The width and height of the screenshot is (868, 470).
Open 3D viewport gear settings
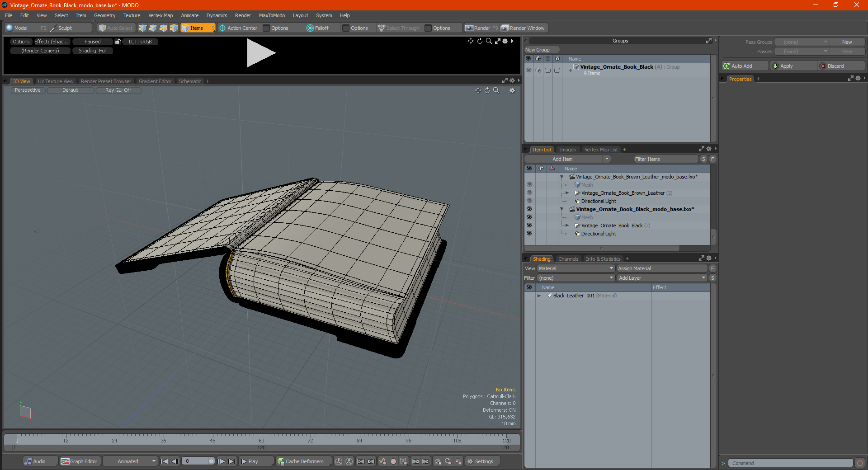(512, 90)
